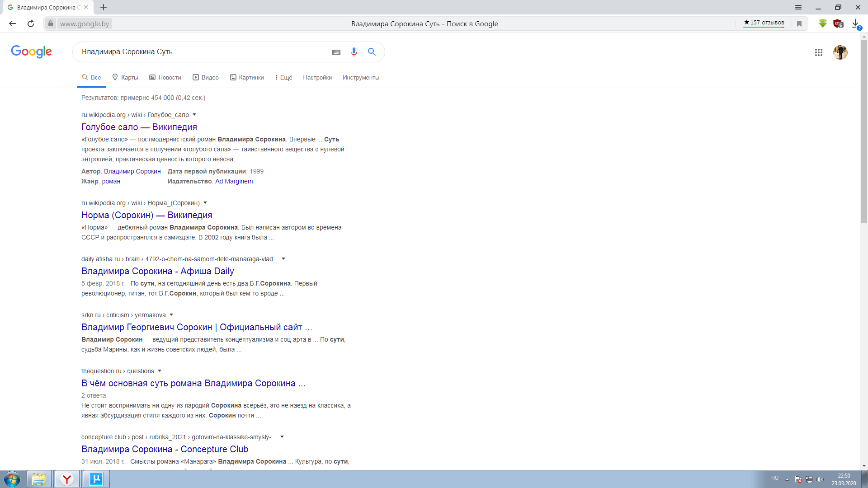Open the action center flag icon
The width and height of the screenshot is (868, 488).
click(x=798, y=479)
